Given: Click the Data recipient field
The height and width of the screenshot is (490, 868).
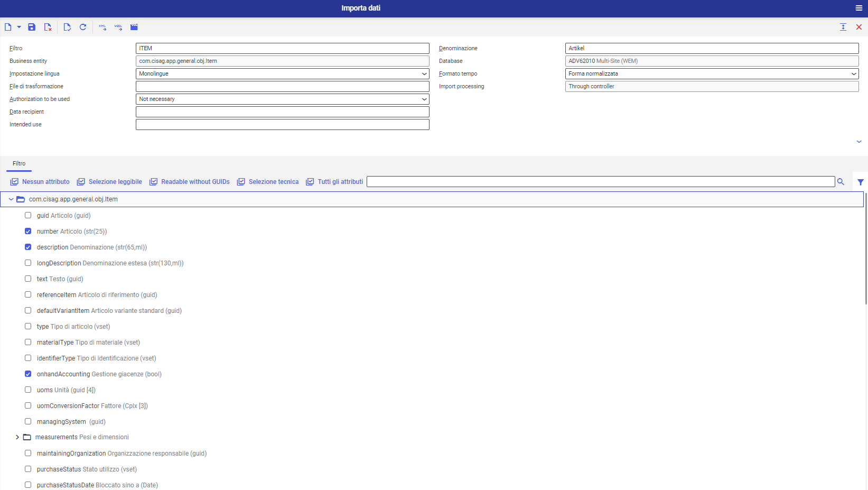Looking at the screenshot, I should point(283,112).
